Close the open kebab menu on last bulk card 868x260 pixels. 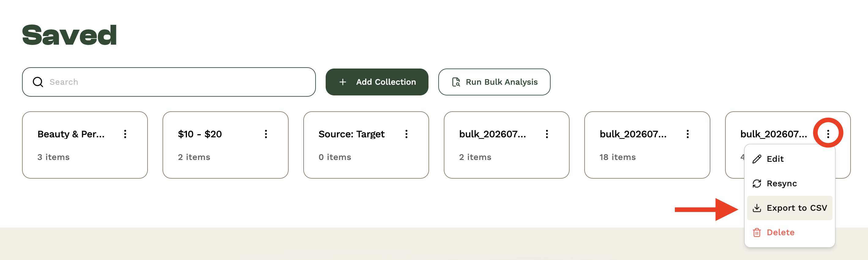(x=828, y=134)
